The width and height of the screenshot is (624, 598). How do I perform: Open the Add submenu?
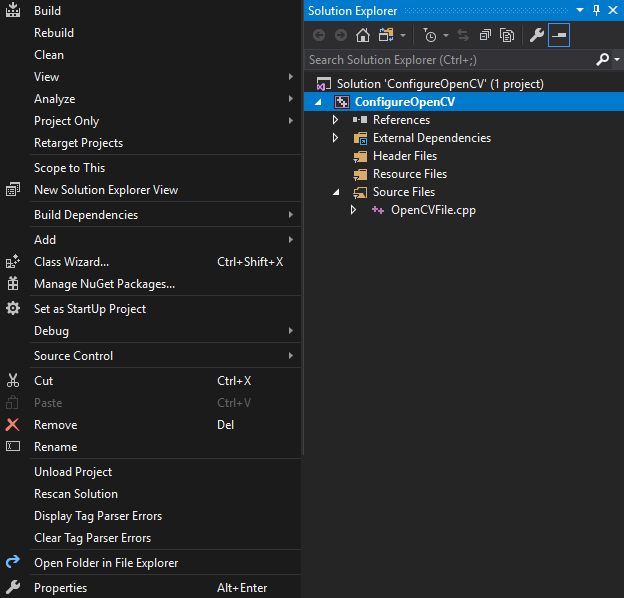pyautogui.click(x=45, y=240)
